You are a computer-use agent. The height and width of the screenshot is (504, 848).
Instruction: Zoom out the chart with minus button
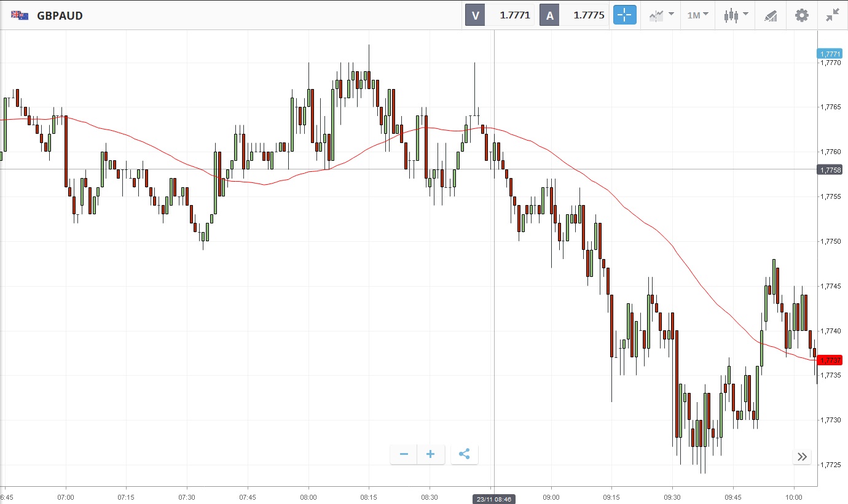click(404, 454)
